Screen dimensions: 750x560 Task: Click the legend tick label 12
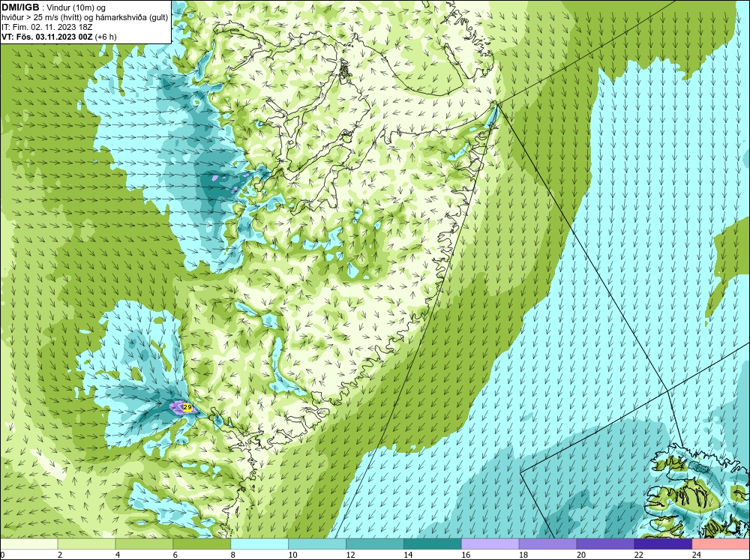tap(350, 555)
